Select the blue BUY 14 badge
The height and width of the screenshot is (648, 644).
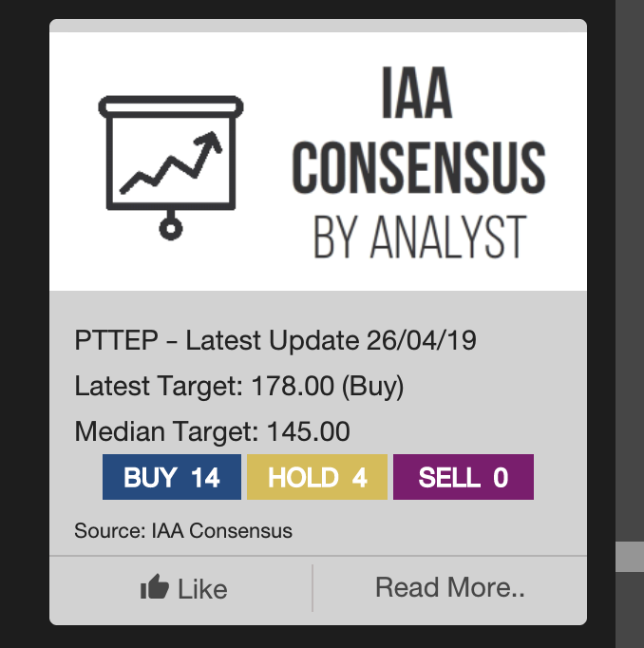click(x=172, y=477)
